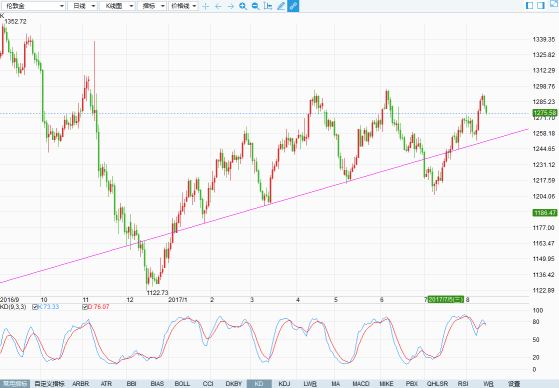559x388 pixels.
Task: Switch to MA indicator
Action: pyautogui.click(x=335, y=384)
